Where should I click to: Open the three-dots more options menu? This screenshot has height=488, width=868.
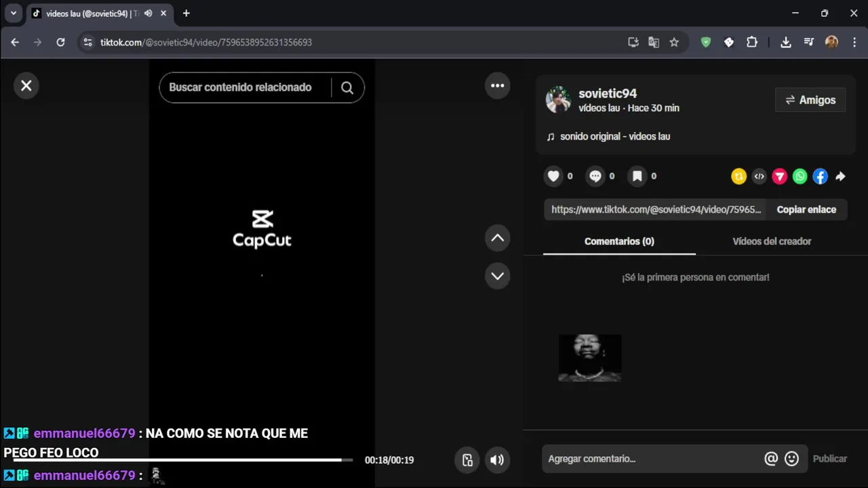[x=497, y=85]
